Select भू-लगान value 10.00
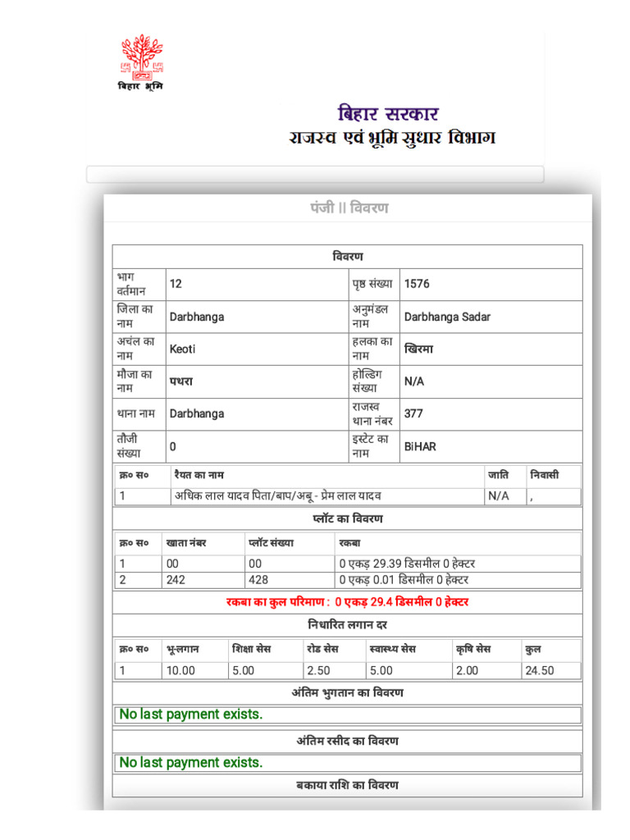Viewport: 630px width, 840px height. click(180, 671)
